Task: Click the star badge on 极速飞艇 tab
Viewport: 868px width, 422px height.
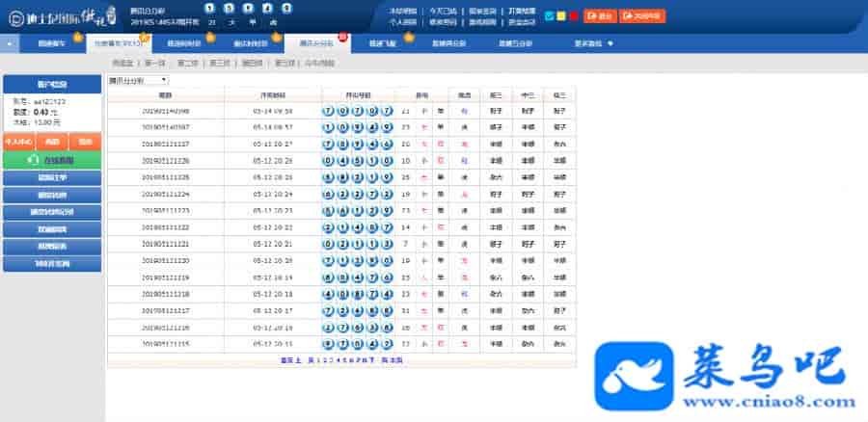Action: [408, 38]
